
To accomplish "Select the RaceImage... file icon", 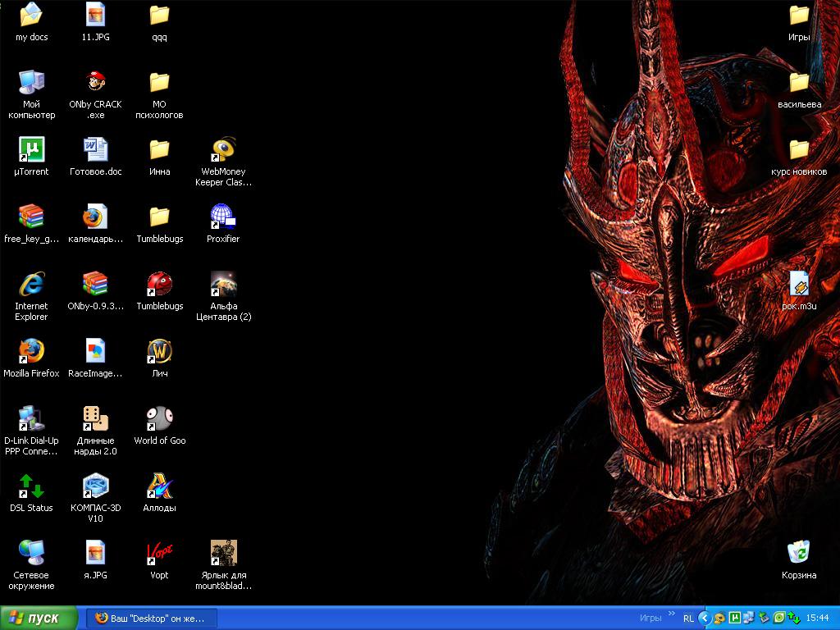I will (95, 351).
